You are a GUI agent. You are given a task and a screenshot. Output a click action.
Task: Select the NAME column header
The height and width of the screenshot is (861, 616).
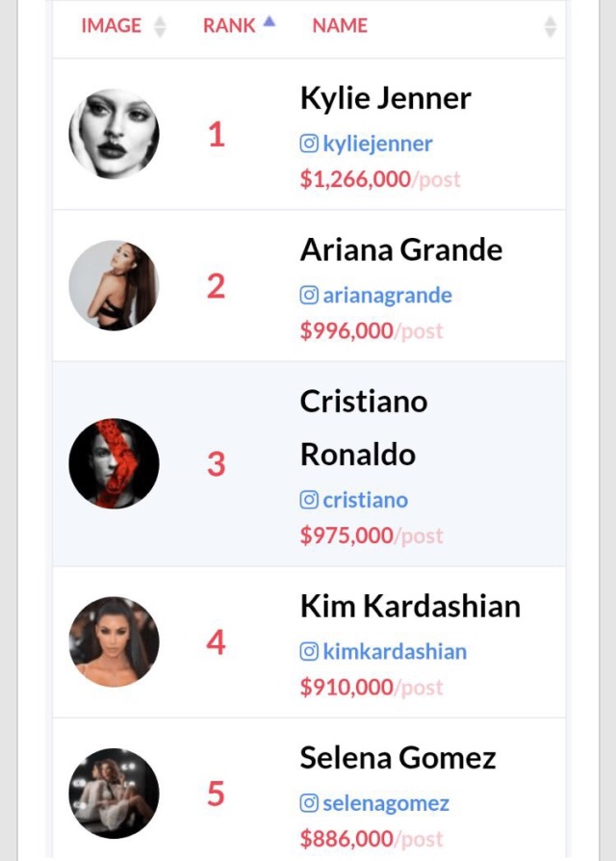point(340,26)
